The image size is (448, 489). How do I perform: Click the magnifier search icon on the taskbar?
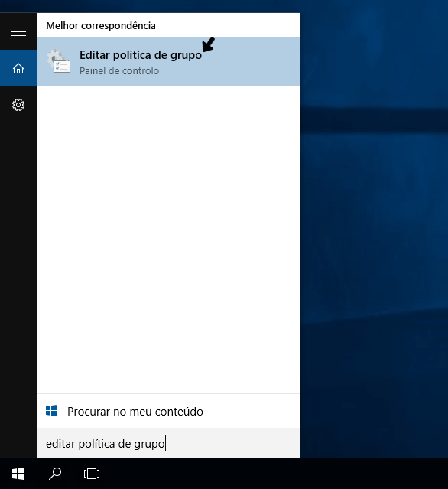click(55, 474)
